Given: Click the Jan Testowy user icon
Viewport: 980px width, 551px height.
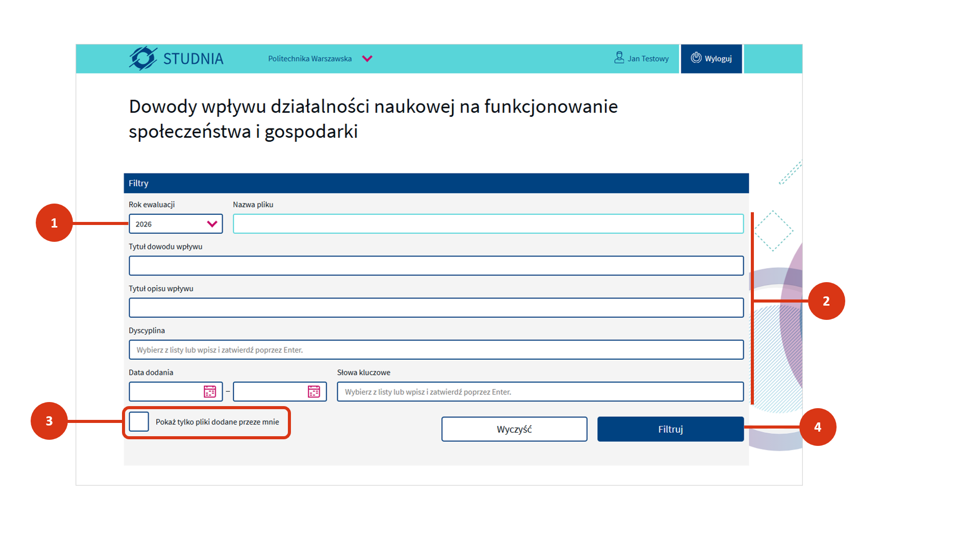Looking at the screenshot, I should (x=619, y=58).
